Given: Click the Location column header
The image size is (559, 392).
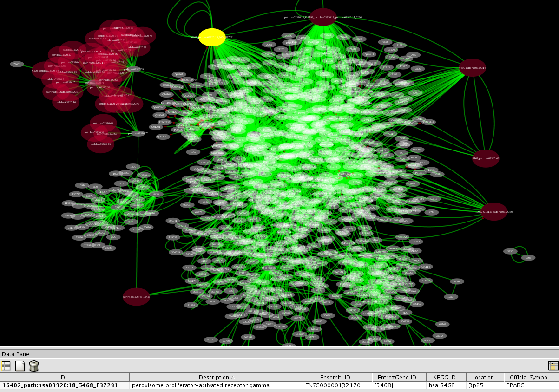Looking at the screenshot, I should coord(485,377).
